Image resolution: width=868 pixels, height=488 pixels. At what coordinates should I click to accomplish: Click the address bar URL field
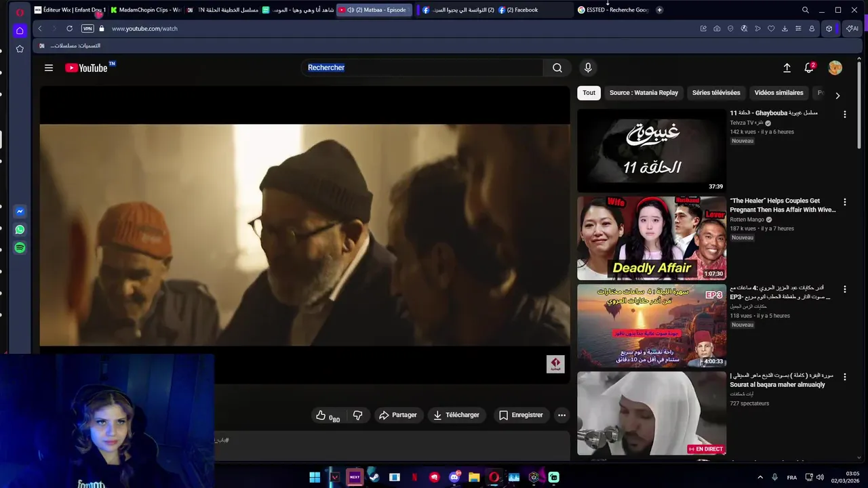[400, 28]
